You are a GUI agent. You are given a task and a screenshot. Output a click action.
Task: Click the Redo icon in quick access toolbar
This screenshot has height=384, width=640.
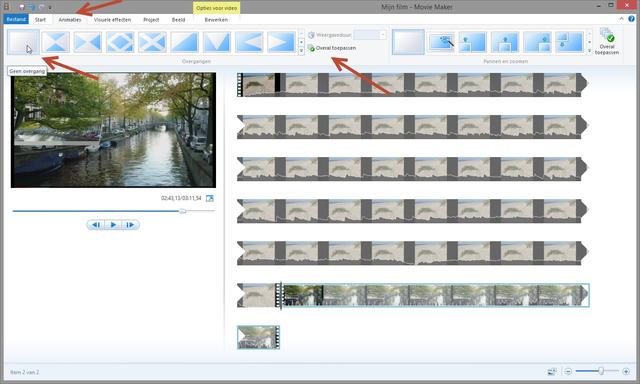click(x=41, y=7)
